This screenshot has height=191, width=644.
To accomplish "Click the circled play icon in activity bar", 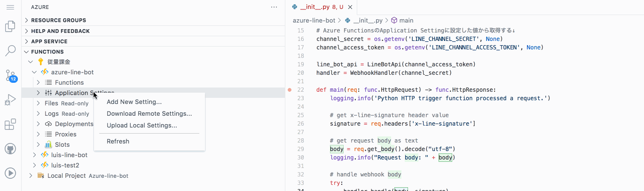I will pyautogui.click(x=10, y=173).
